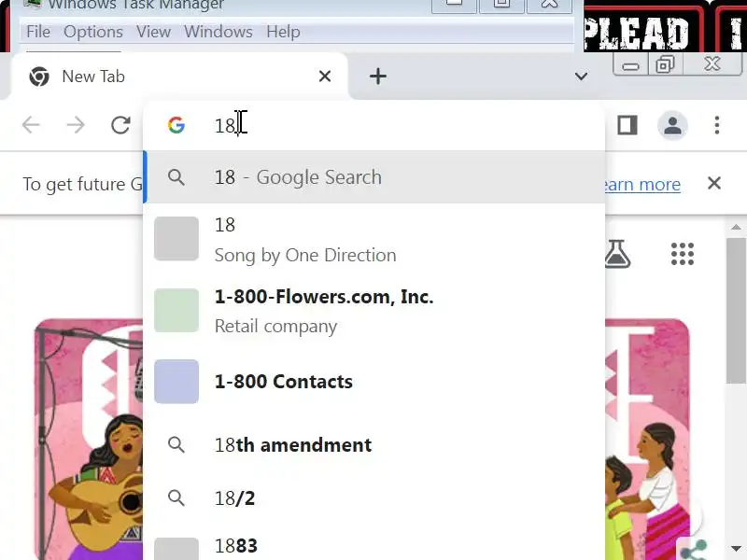Click the Chrome back arrow
The height and width of the screenshot is (560, 747).
coord(31,125)
